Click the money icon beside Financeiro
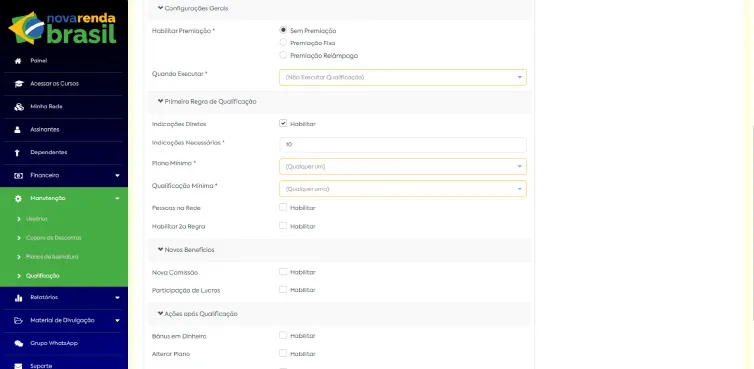754x369 pixels. [x=18, y=176]
